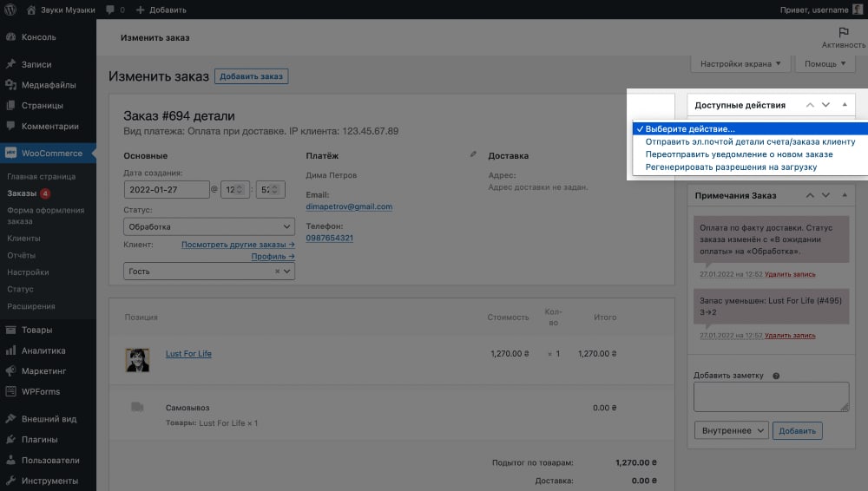Open Отчёты submenu item

[x=21, y=255]
